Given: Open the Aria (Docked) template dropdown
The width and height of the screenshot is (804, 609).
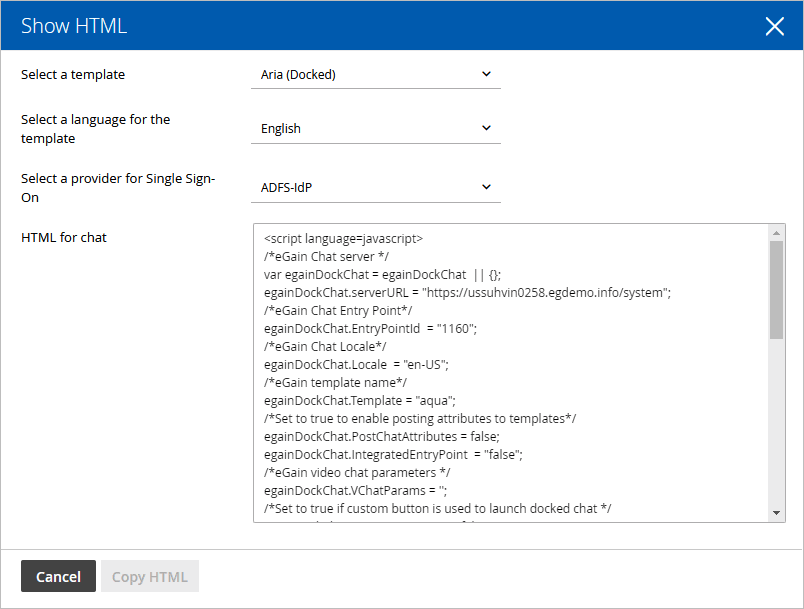Looking at the screenshot, I should coord(376,75).
